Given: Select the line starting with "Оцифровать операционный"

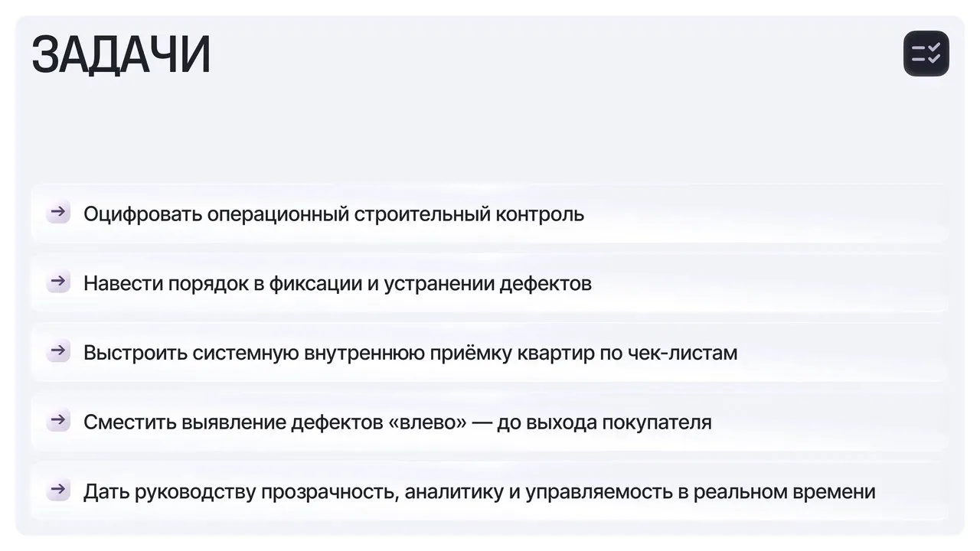Looking at the screenshot, I should [x=333, y=214].
